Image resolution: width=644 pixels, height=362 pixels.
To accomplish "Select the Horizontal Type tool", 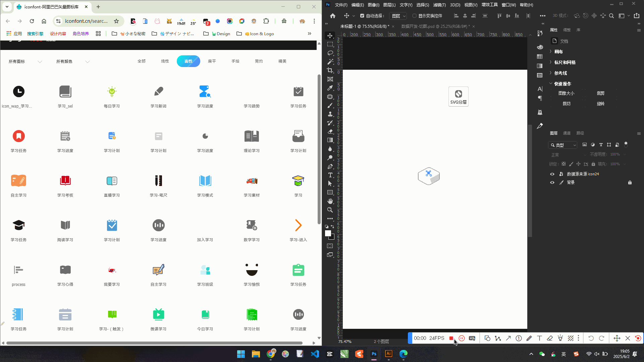I will point(330,175).
